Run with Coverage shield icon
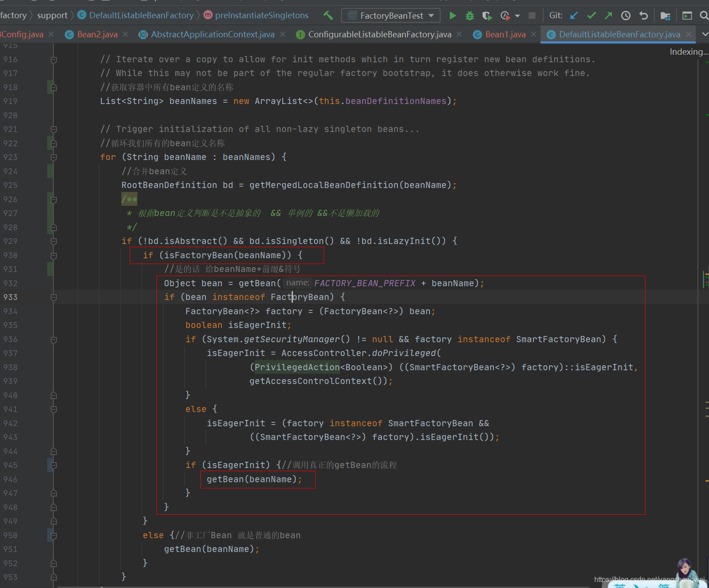 point(487,16)
